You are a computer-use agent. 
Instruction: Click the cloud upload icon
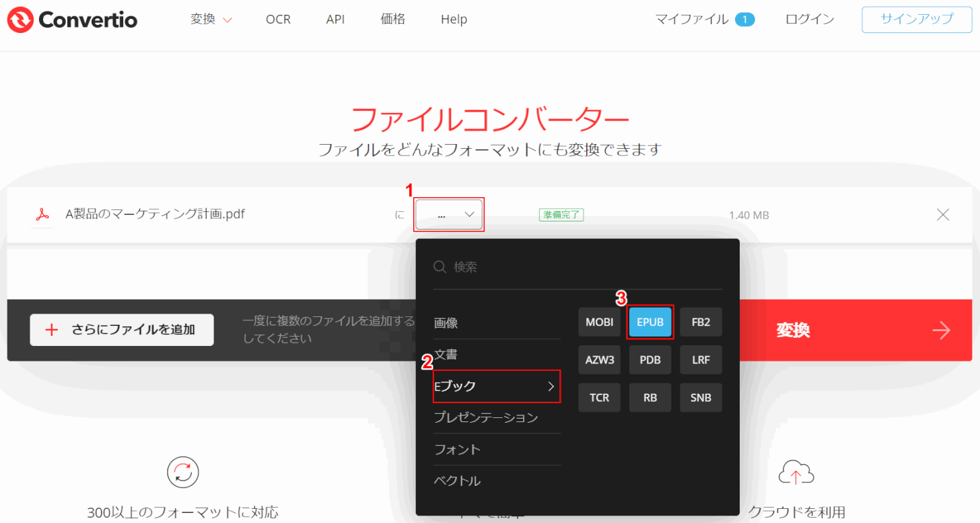796,474
